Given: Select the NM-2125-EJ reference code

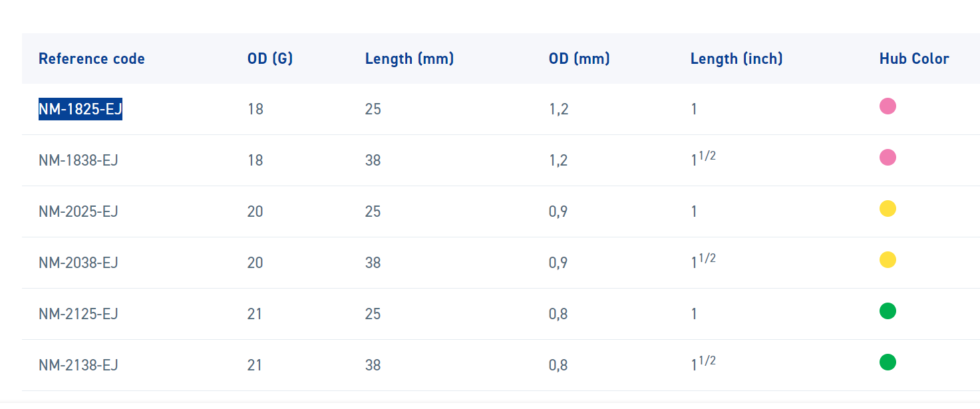Looking at the screenshot, I should pyautogui.click(x=79, y=314).
